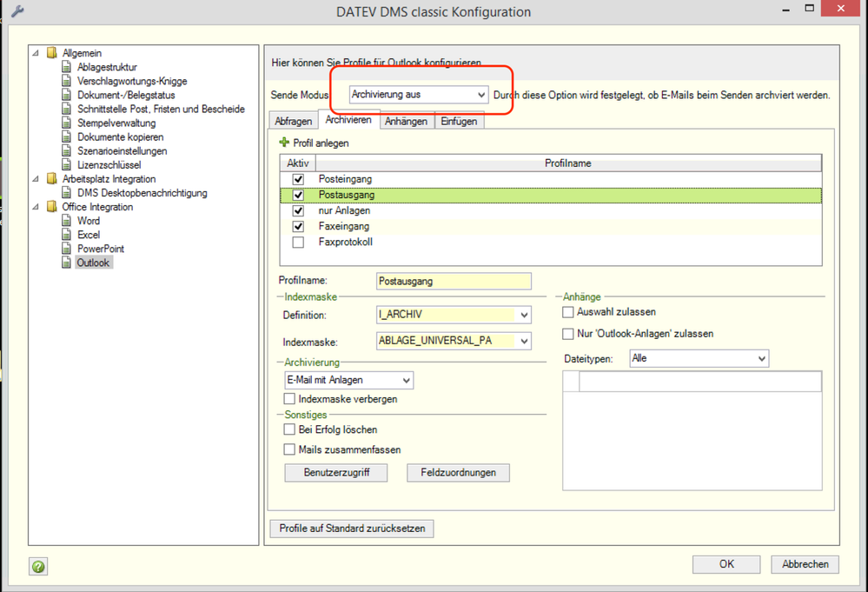Enable Nur 'Outlook-Anlagen' zulassen checkbox
Viewport: 868px width, 592px height.
[x=568, y=334]
